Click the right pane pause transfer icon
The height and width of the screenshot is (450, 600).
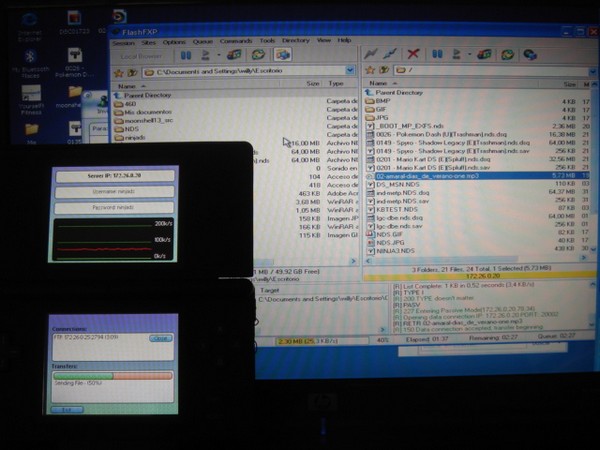coord(437,54)
